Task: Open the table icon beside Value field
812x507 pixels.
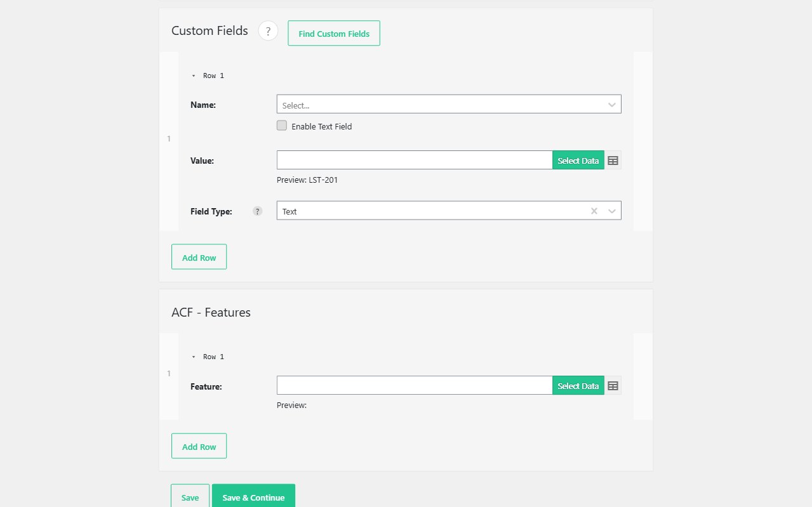Action: pos(613,161)
